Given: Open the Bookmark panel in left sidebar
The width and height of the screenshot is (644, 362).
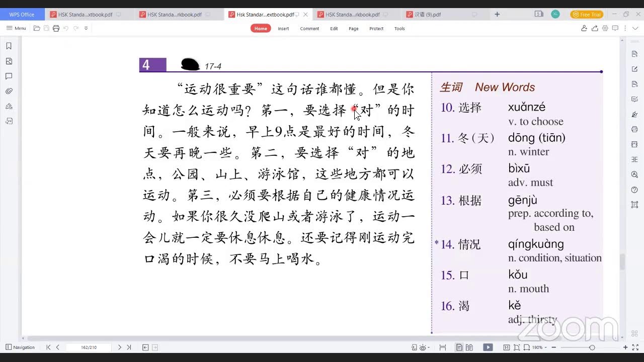Looking at the screenshot, I should pos(9,46).
